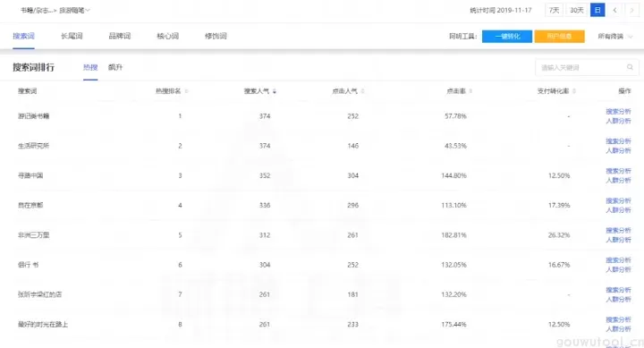Switch to 搜索词 tab
The width and height of the screenshot is (644, 348).
click(x=23, y=36)
